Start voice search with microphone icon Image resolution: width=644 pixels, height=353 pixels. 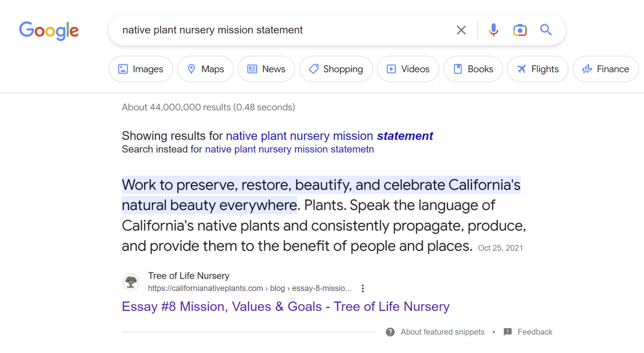pyautogui.click(x=493, y=30)
